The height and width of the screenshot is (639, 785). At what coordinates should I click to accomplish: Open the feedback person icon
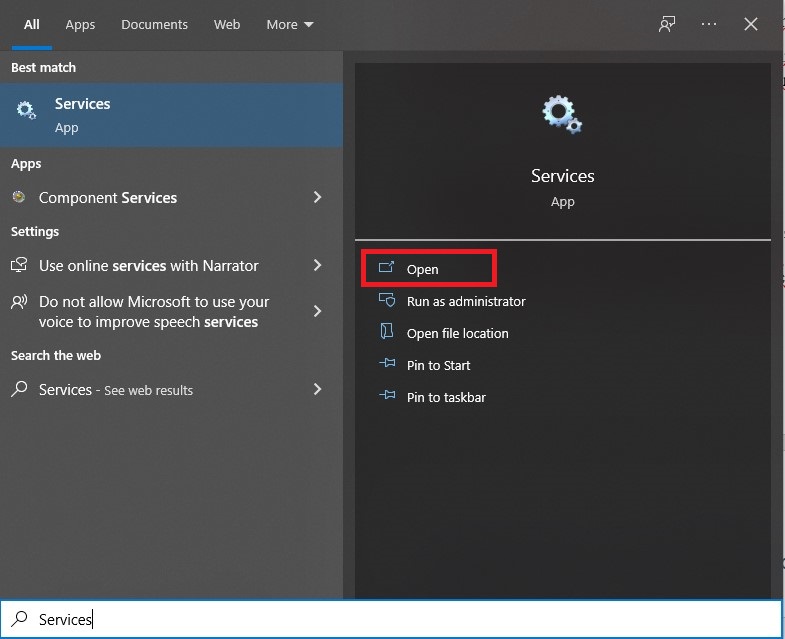(666, 24)
